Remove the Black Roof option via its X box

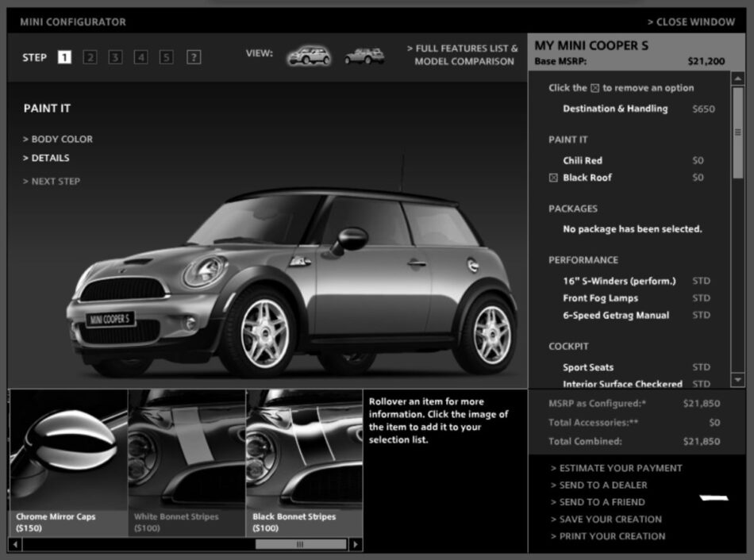point(553,178)
